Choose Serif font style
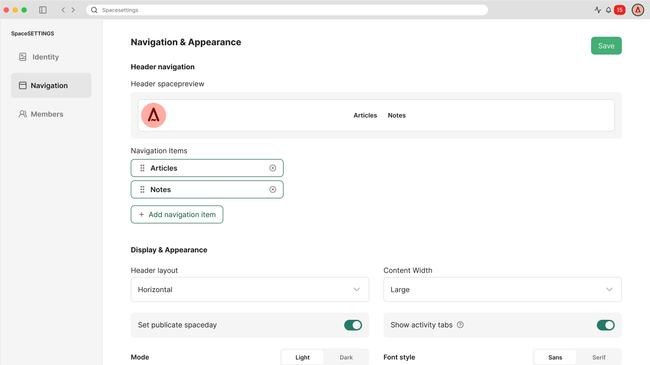Viewport: 650px width, 365px height. (x=599, y=357)
